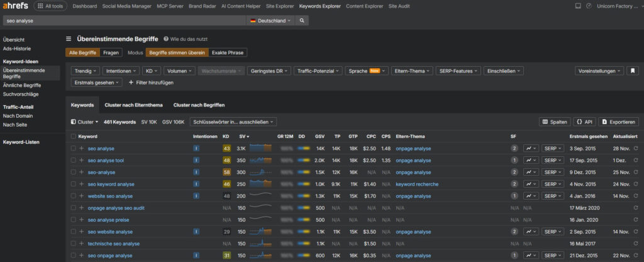Click the keyword search input field
Image resolution: width=644 pixels, height=262 pixels.
point(123,21)
